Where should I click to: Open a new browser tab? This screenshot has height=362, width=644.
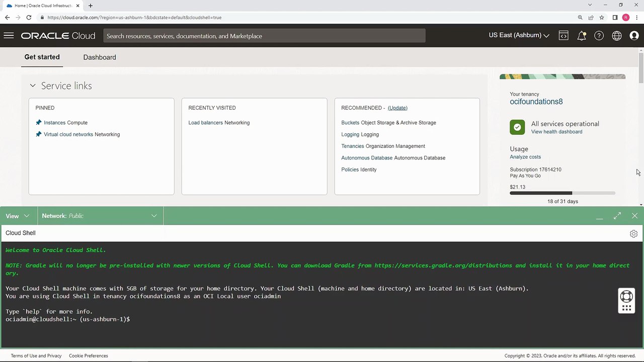pos(91,6)
